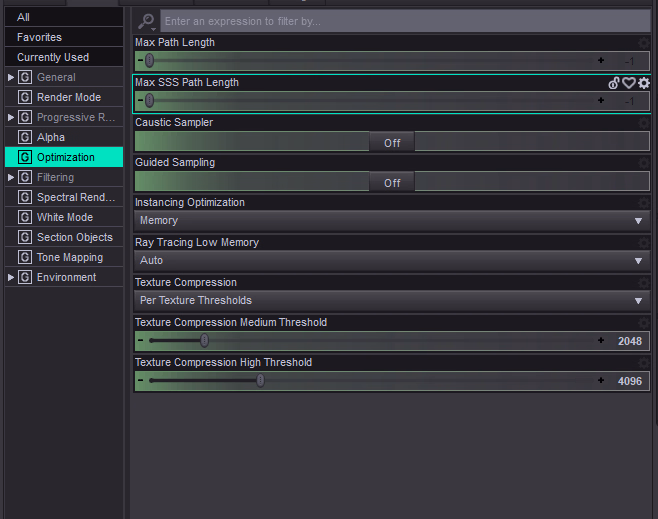Open gear settings for Max SSS Path Length

[x=643, y=83]
